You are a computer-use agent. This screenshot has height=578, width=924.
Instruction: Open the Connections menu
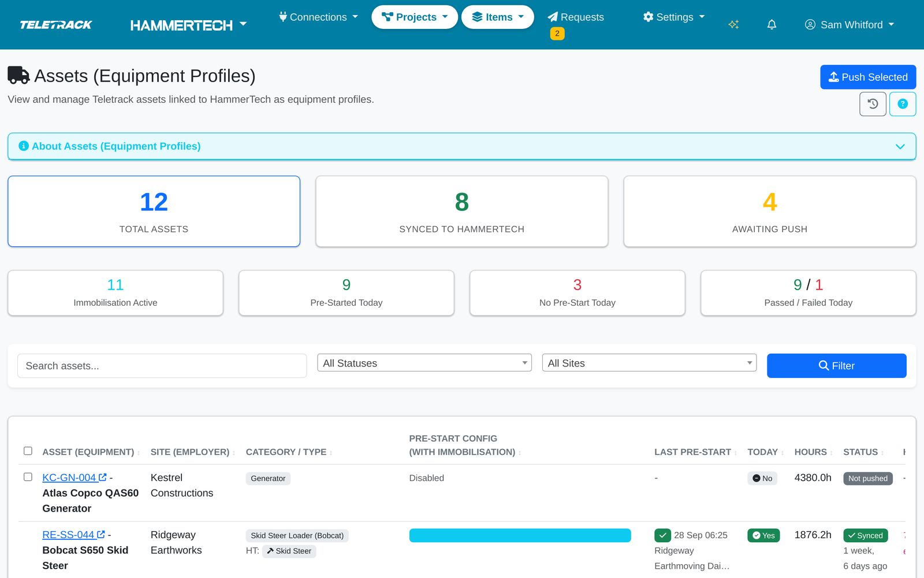[318, 17]
